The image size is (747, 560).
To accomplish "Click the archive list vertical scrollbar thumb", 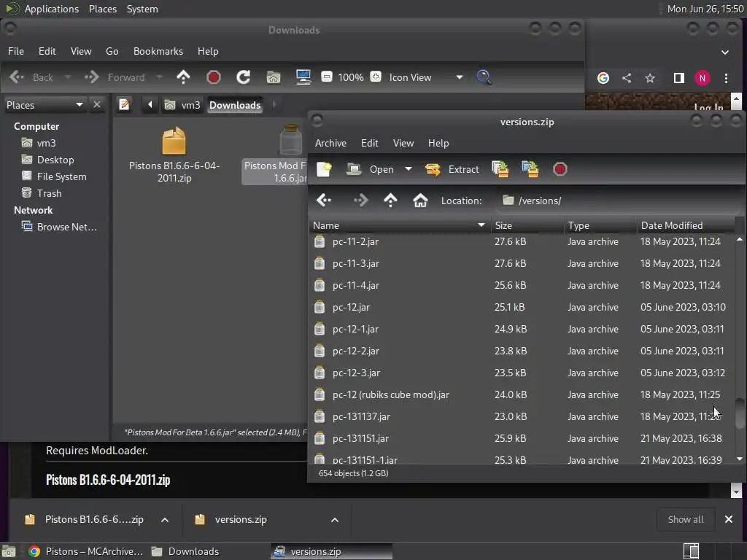I will 740,413.
